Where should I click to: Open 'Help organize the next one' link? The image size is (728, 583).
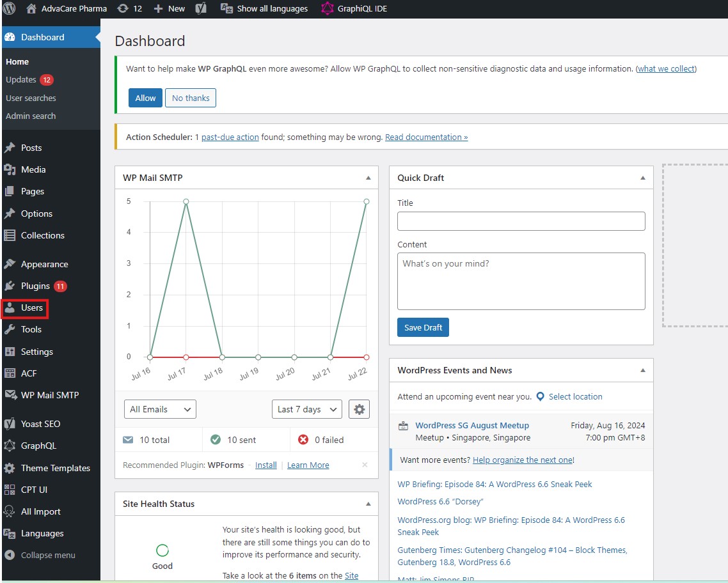[523, 460]
